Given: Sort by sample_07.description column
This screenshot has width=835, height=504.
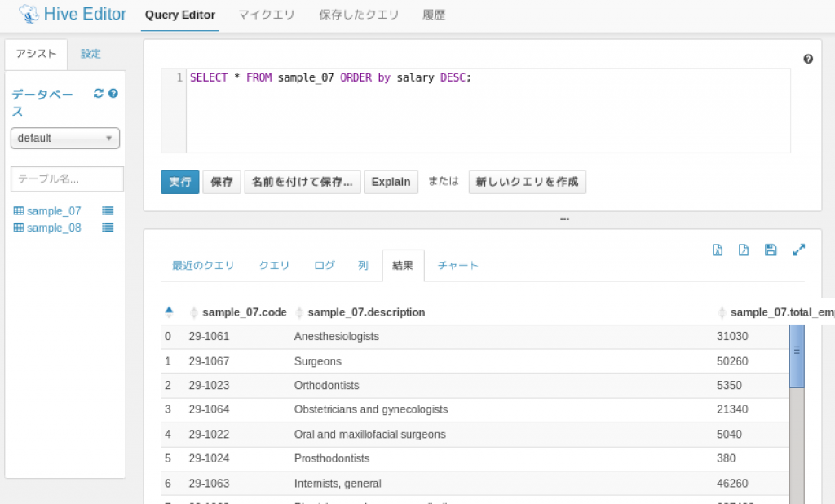Looking at the screenshot, I should 366,312.
